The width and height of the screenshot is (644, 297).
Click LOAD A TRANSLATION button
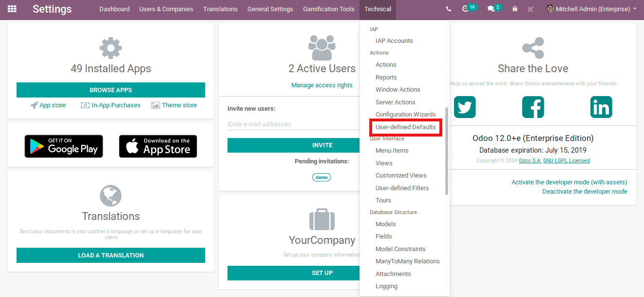(111, 255)
